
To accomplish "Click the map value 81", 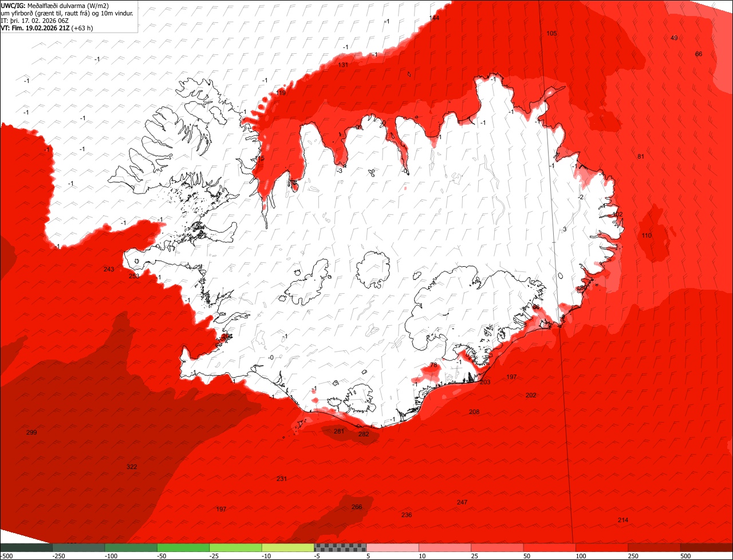I will tap(641, 157).
